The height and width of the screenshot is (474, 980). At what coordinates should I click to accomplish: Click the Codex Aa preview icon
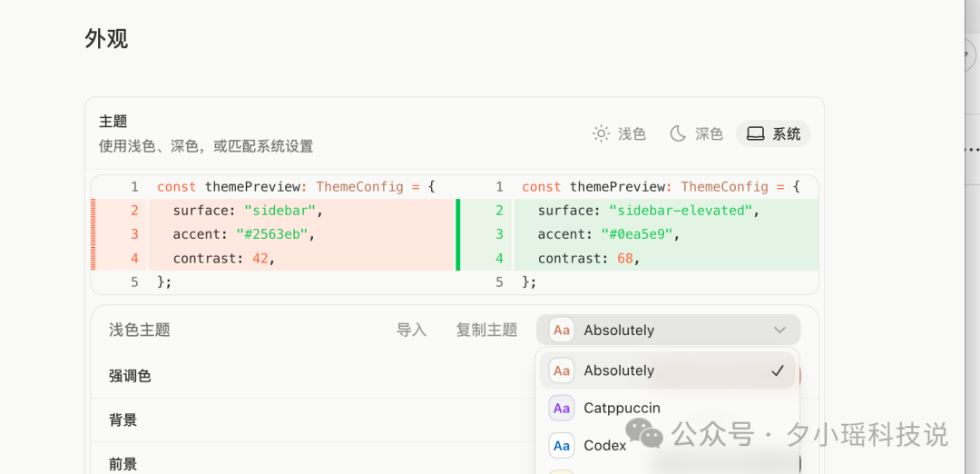pyautogui.click(x=562, y=446)
